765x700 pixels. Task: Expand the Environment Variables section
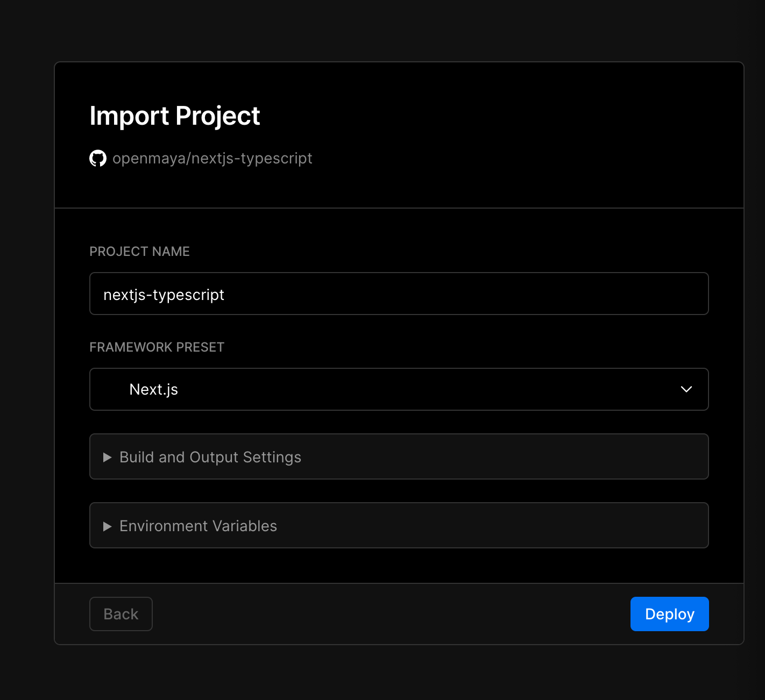click(x=399, y=525)
